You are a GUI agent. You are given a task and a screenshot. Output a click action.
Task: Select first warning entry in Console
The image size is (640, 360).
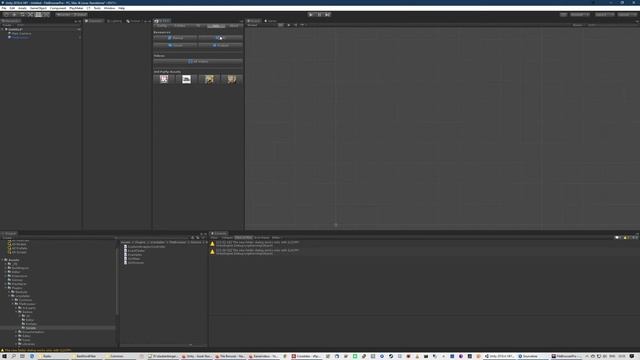pyautogui.click(x=424, y=244)
